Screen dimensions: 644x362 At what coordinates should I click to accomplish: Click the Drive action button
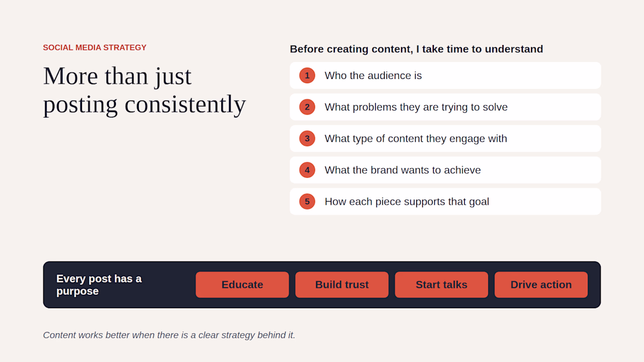(x=541, y=284)
